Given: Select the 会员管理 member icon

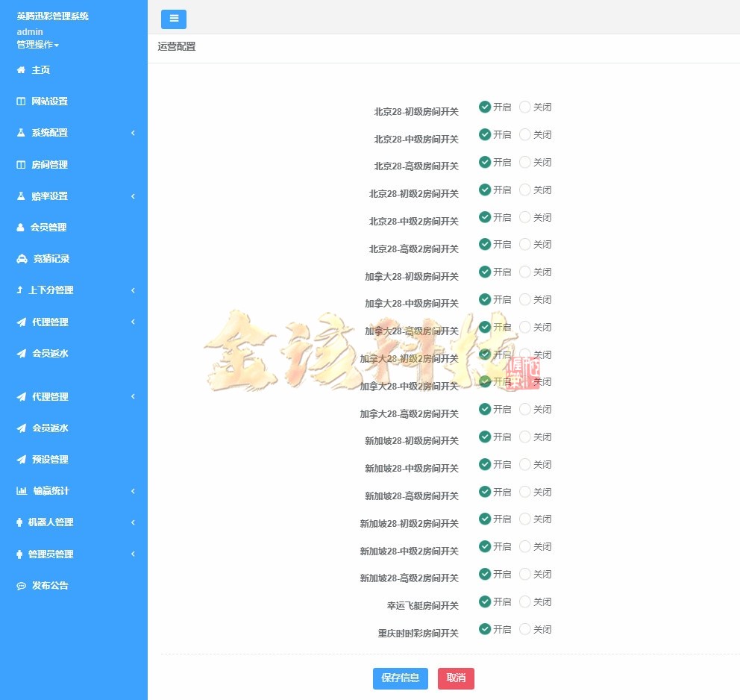Looking at the screenshot, I should point(20,227).
